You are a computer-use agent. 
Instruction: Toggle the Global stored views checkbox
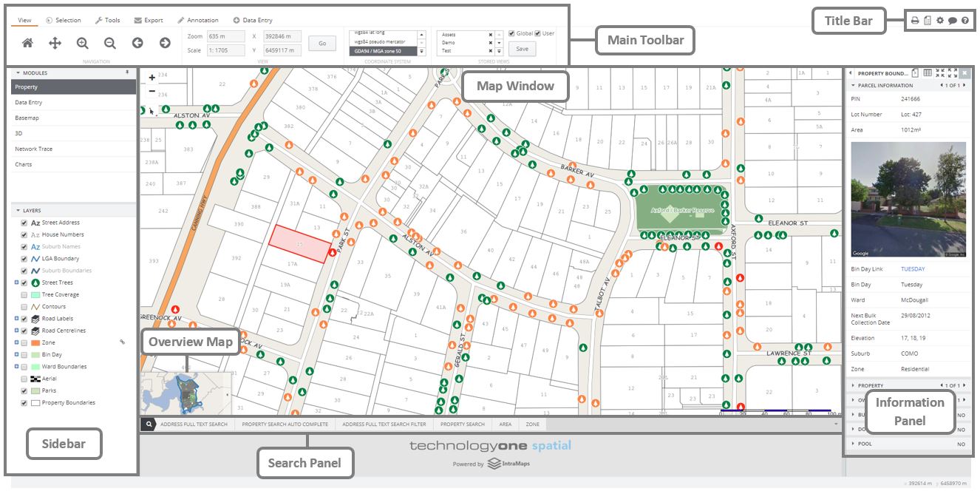(511, 33)
